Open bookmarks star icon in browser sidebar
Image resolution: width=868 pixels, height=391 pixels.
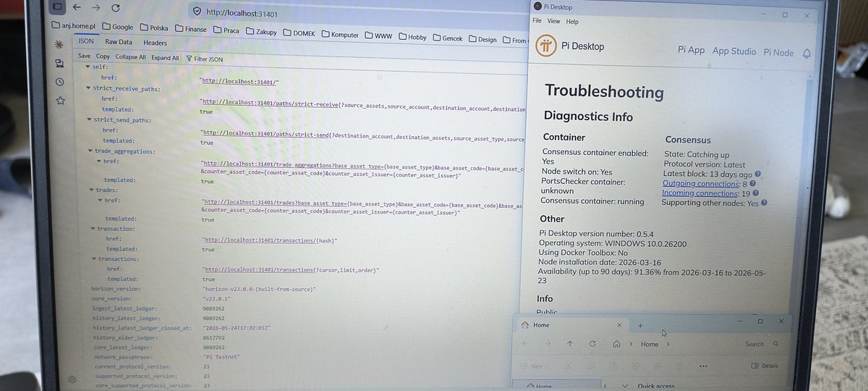(x=61, y=99)
